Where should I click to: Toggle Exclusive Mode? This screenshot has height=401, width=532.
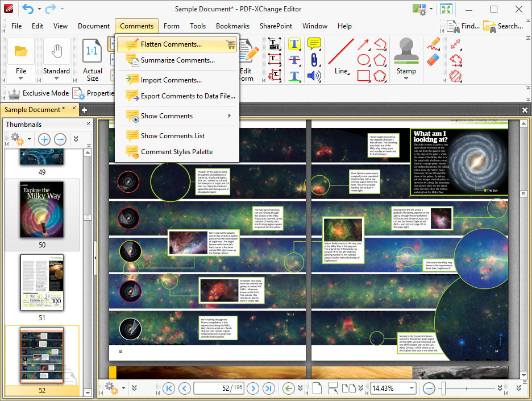point(38,93)
